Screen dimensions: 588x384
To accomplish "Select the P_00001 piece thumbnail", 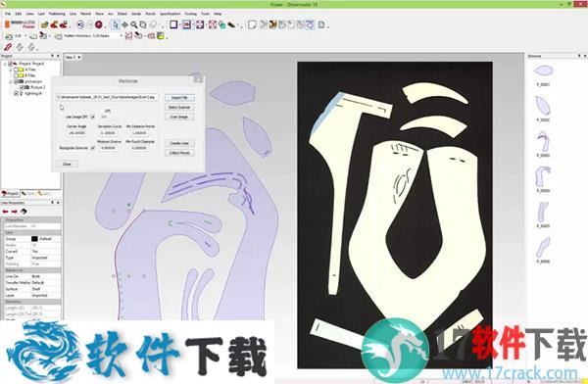I will 543,71.
